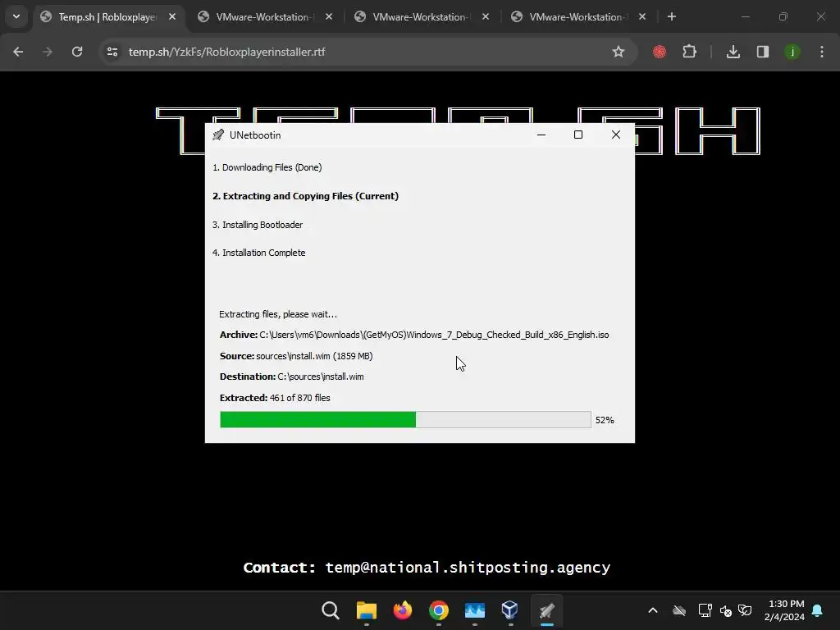The height and width of the screenshot is (630, 840).
Task: Click the security shield tray icon
Action: [745, 610]
